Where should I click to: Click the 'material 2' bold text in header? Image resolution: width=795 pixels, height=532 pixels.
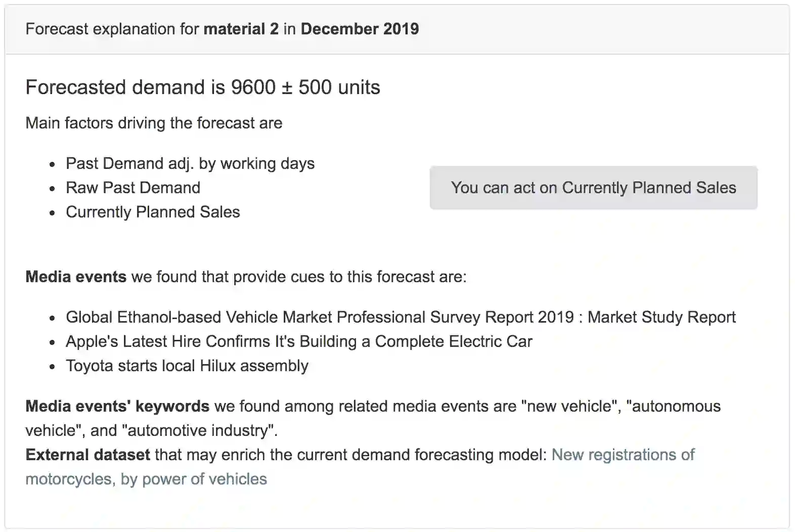(241, 29)
